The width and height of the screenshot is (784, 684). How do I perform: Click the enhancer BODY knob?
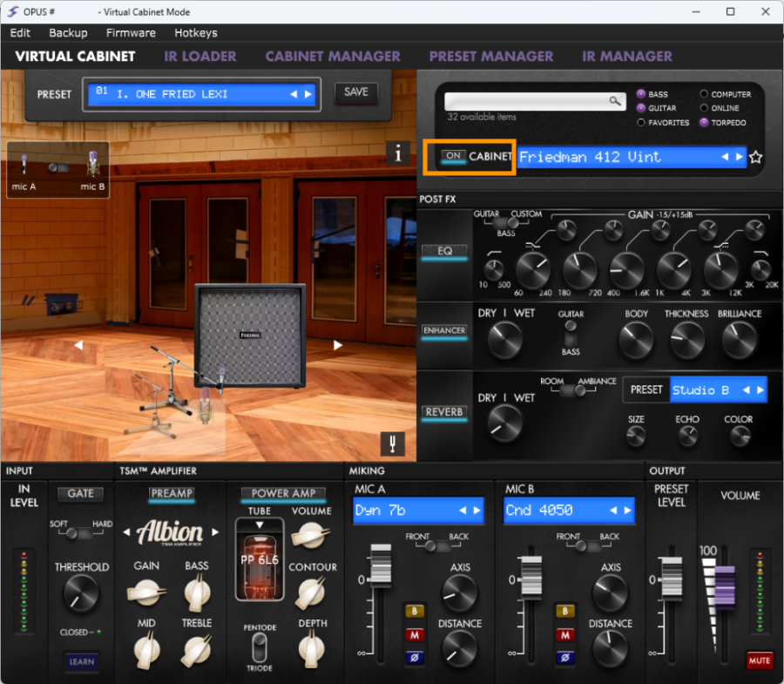[636, 341]
